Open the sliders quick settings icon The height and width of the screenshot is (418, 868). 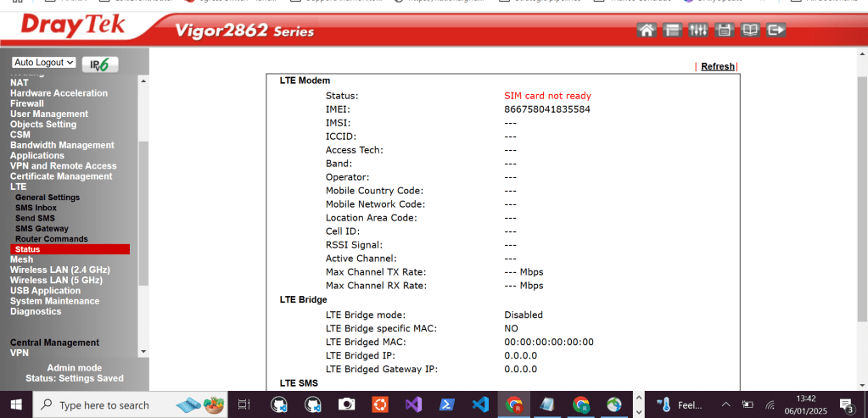pos(698,30)
